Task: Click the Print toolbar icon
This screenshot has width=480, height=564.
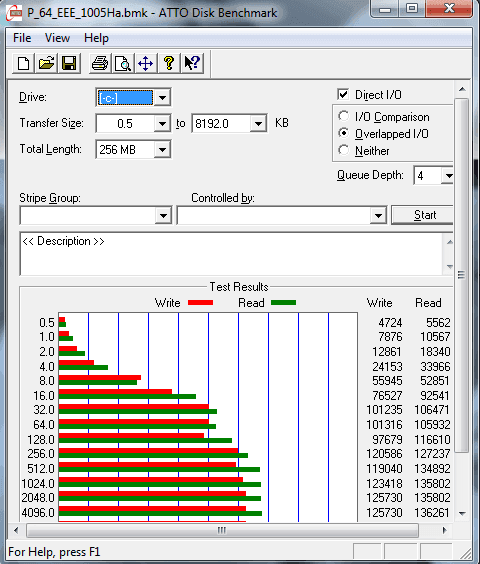Action: (x=100, y=64)
